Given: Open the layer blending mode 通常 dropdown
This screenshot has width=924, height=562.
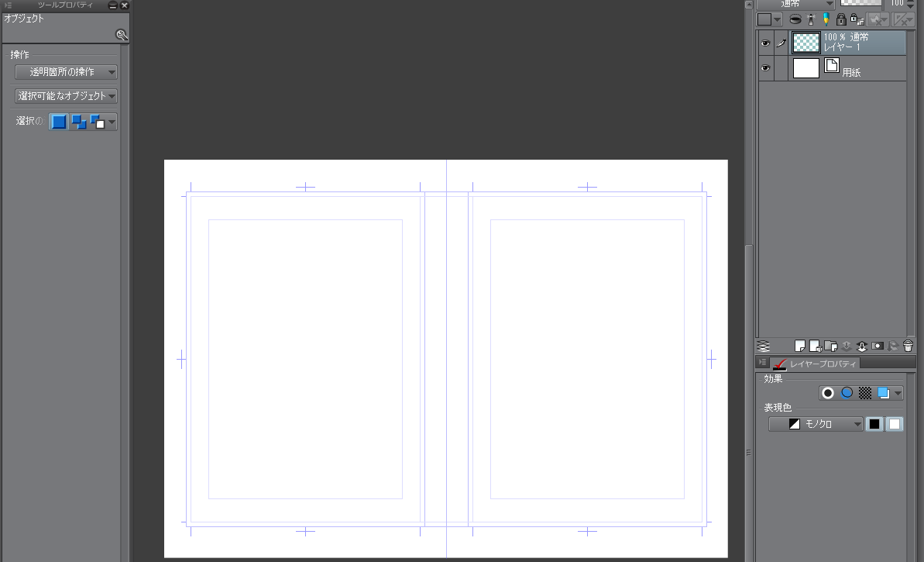Looking at the screenshot, I should click(796, 4).
